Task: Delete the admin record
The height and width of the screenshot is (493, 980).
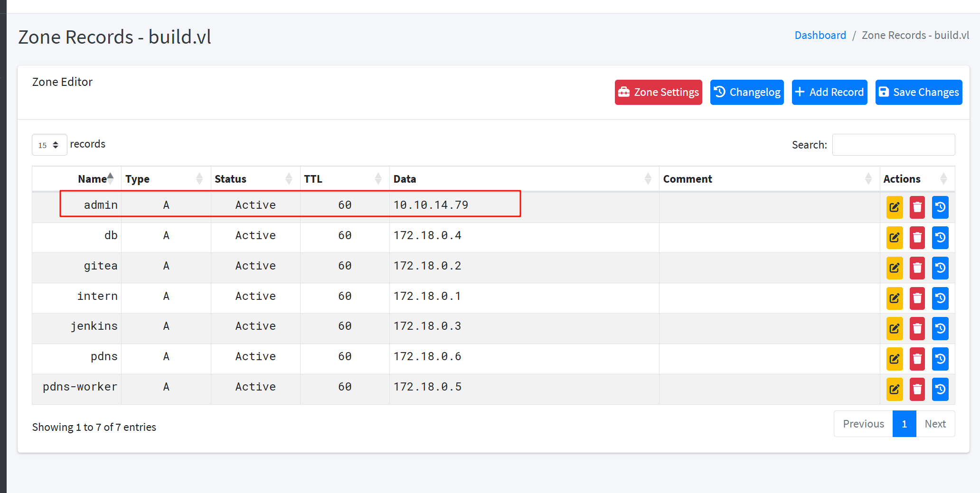Action: 917,207
